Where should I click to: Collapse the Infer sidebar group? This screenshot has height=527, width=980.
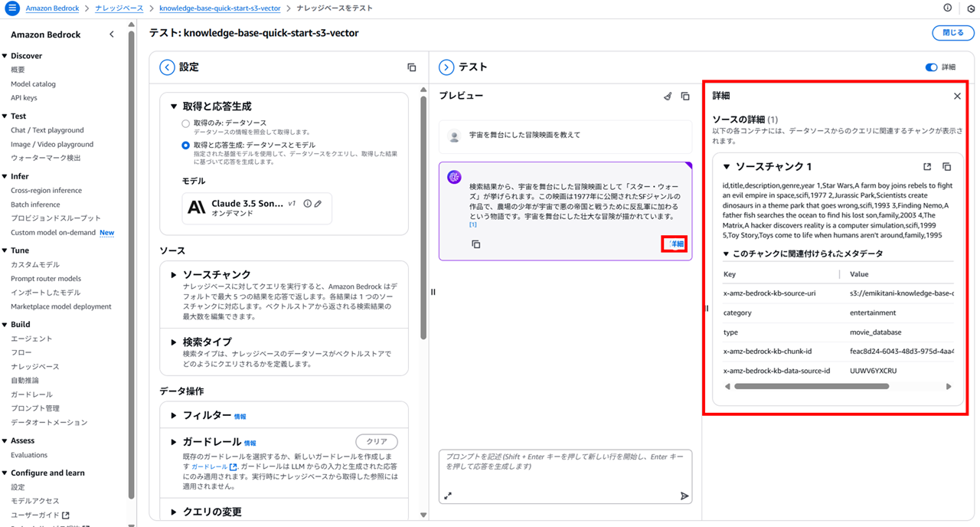5,176
